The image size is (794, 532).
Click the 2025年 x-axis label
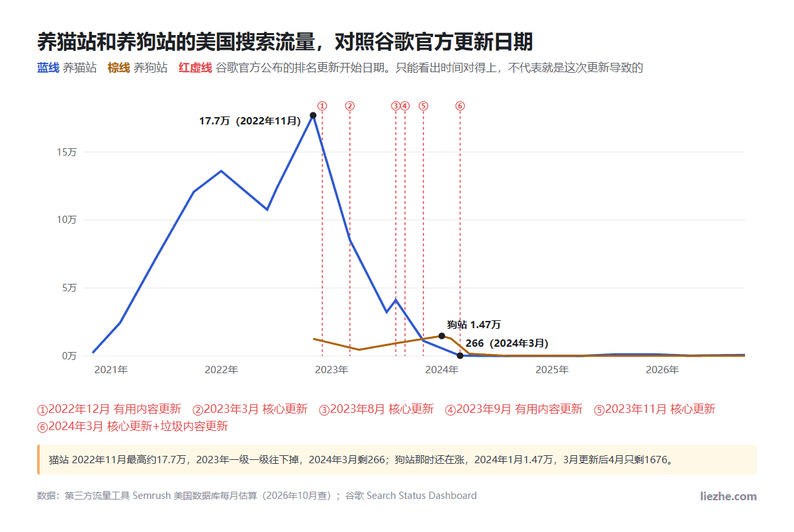(x=552, y=370)
